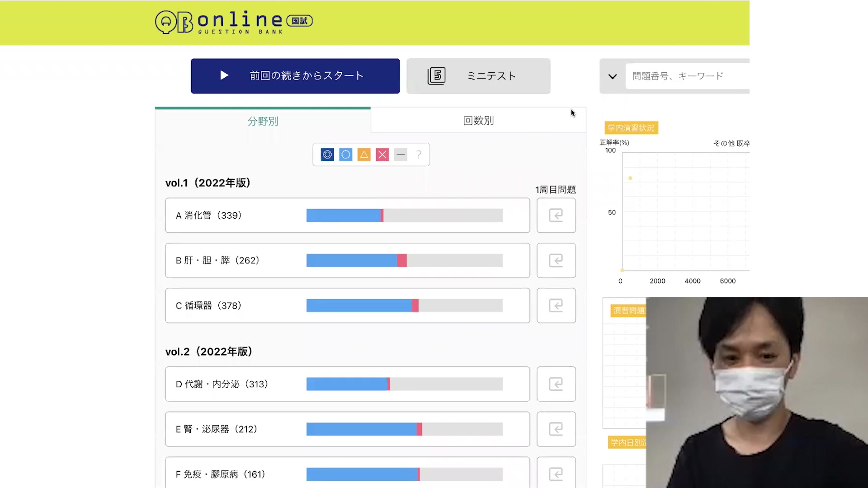Select the 分野別 tab
868x488 pixels.
coord(263,121)
